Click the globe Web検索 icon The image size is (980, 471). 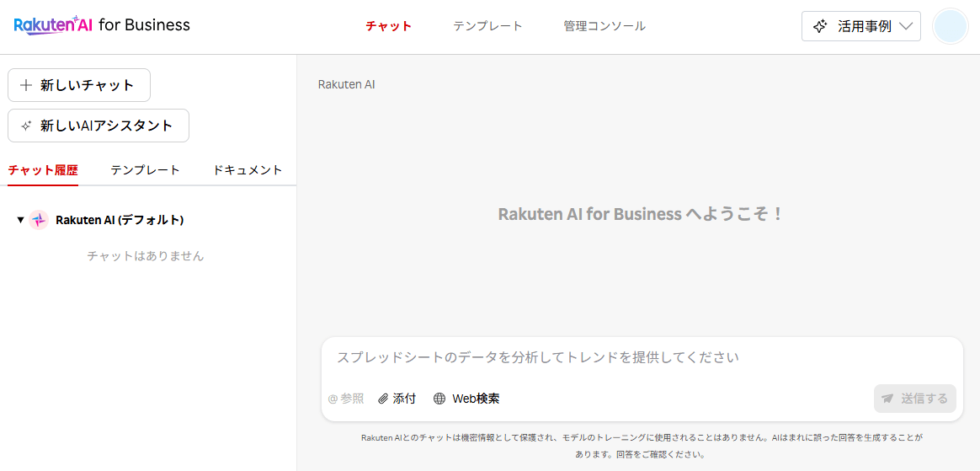(439, 399)
